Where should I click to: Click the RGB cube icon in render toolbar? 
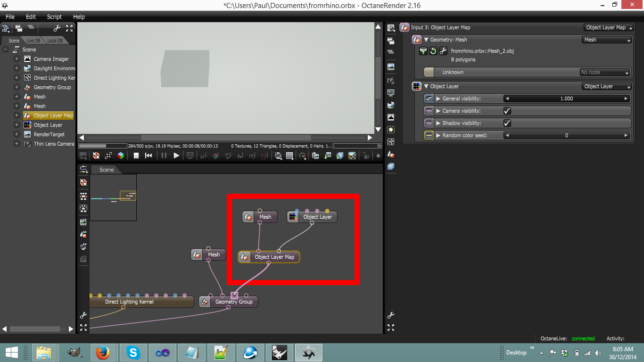[121, 156]
